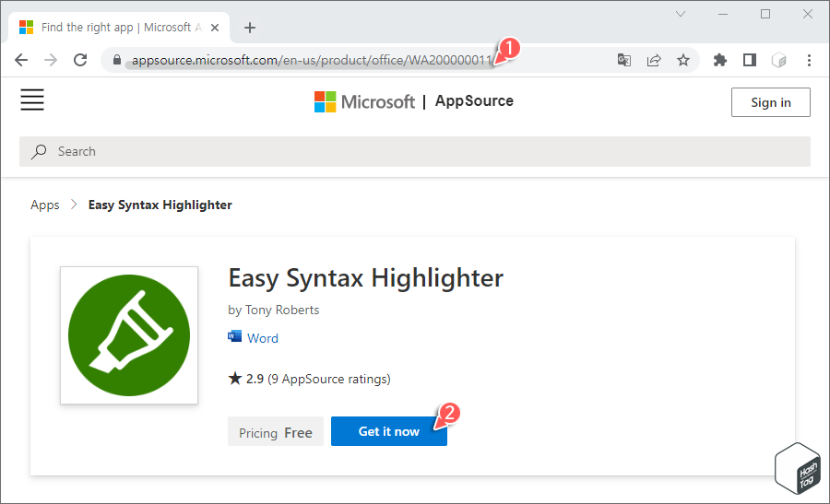Image resolution: width=830 pixels, height=504 pixels.
Task: Click the Pricing Free label
Action: (276, 431)
